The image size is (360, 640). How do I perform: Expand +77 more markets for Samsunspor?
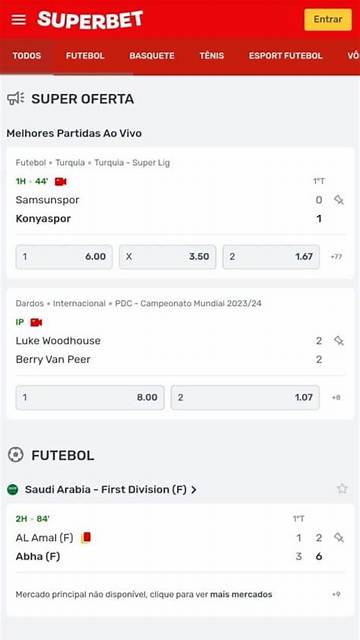pyautogui.click(x=336, y=257)
